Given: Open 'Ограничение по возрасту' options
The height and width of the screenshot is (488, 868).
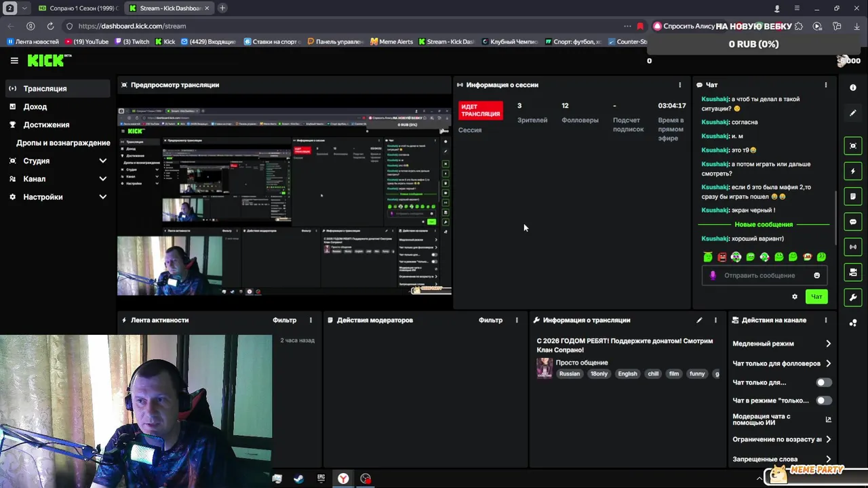Looking at the screenshot, I should (x=782, y=439).
